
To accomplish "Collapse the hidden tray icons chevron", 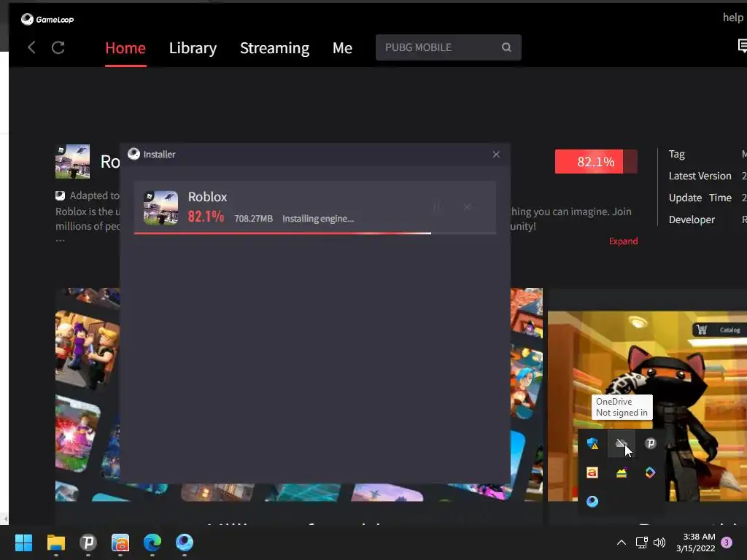I will 622,542.
